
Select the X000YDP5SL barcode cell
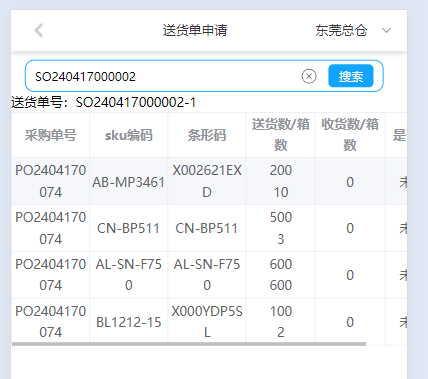[207, 322]
